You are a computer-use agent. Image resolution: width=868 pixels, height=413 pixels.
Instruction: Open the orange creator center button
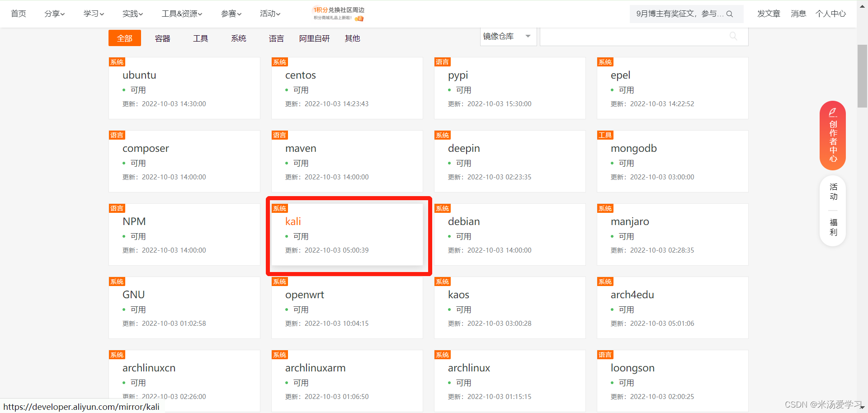(x=833, y=136)
